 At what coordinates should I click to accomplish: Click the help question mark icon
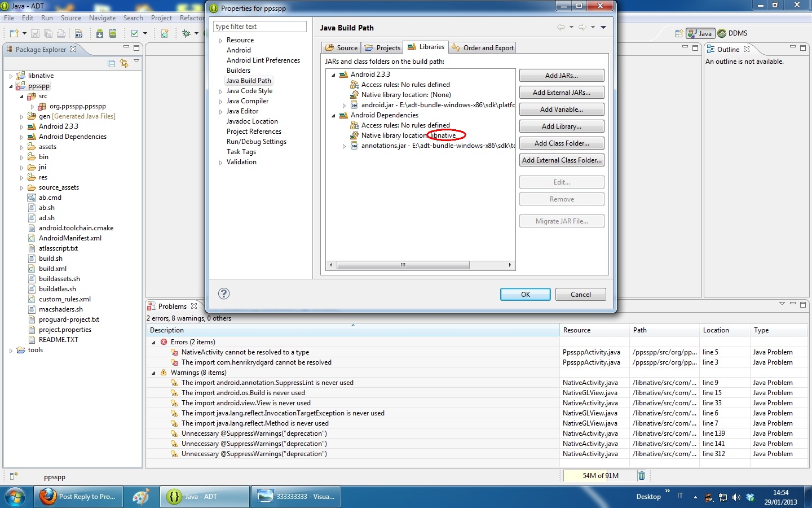[x=224, y=294]
